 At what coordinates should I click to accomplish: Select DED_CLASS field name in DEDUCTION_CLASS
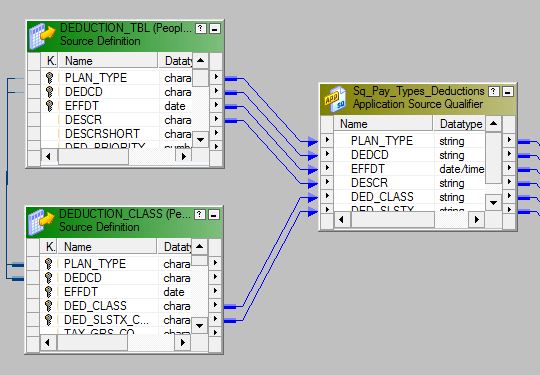pos(95,306)
